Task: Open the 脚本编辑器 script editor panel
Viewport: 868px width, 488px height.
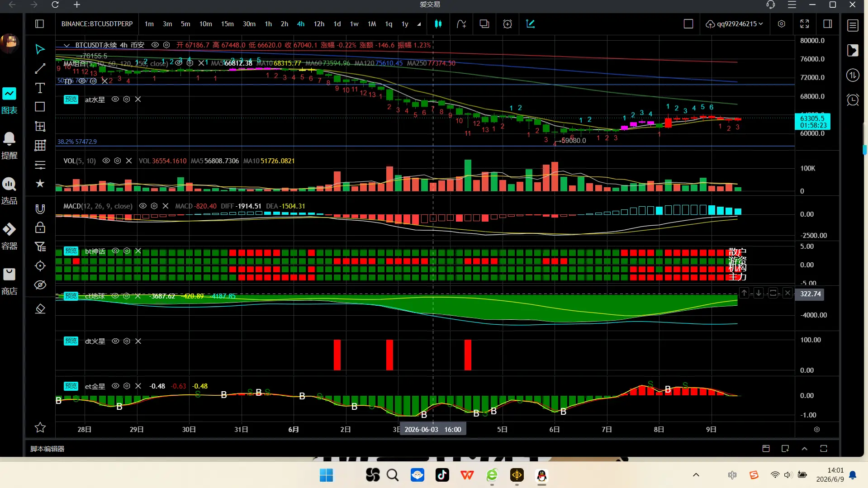Action: point(47,449)
